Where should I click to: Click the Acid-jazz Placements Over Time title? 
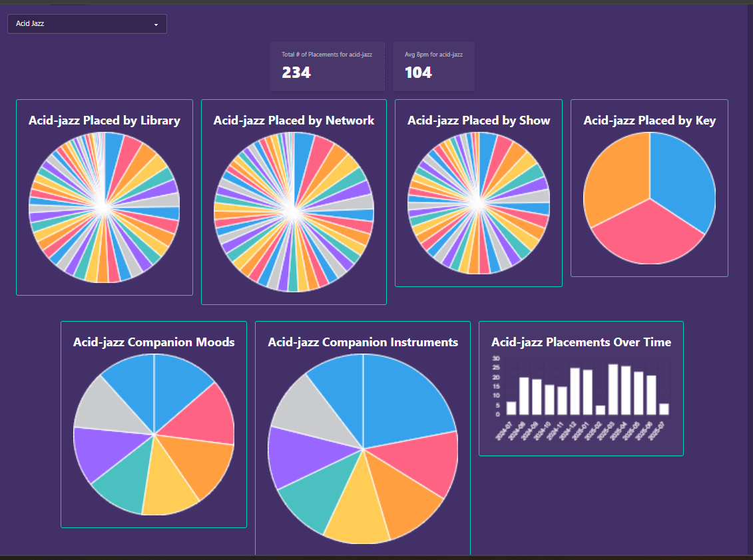point(581,342)
